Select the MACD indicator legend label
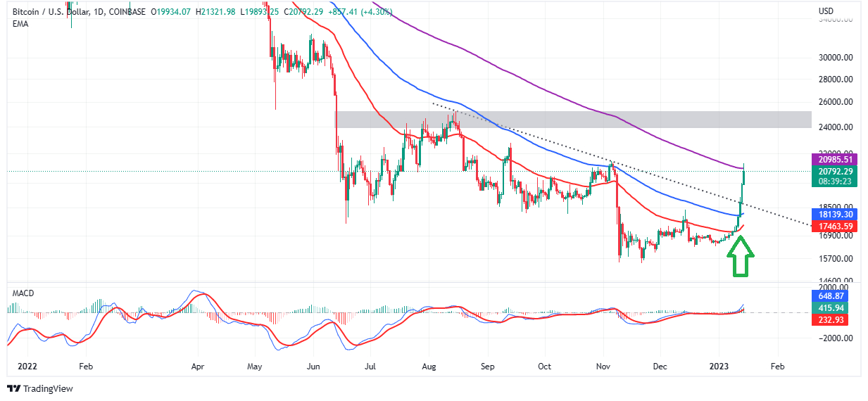 pos(23,293)
